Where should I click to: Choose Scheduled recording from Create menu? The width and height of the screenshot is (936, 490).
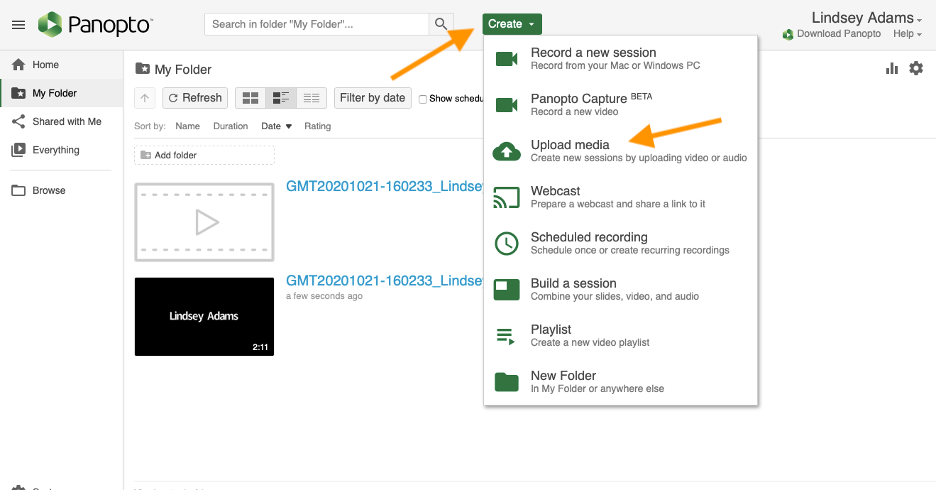[x=621, y=243]
